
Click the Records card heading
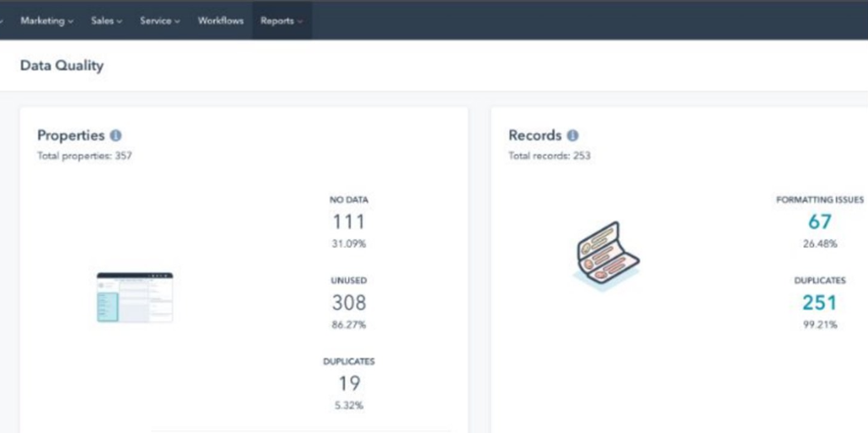[x=535, y=135]
